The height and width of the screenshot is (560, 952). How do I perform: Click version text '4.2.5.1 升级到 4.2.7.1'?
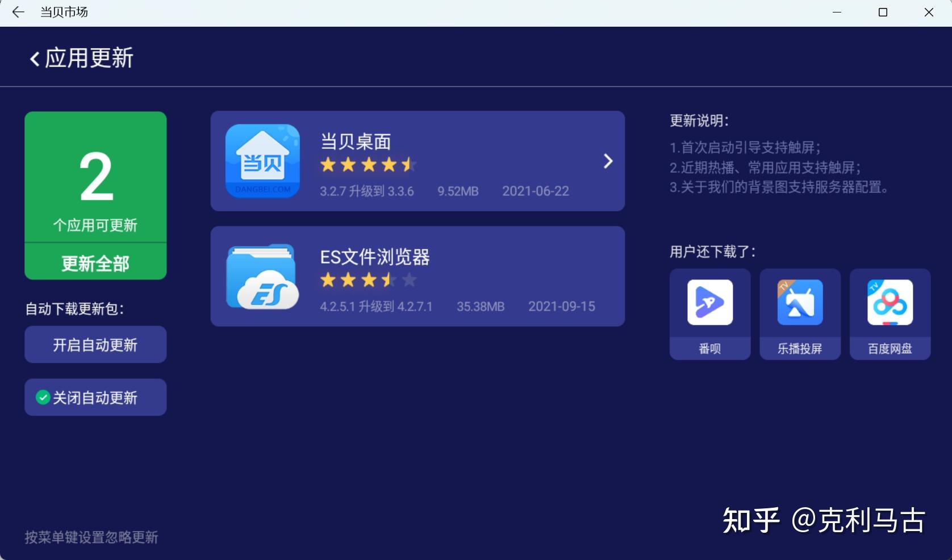[376, 307]
